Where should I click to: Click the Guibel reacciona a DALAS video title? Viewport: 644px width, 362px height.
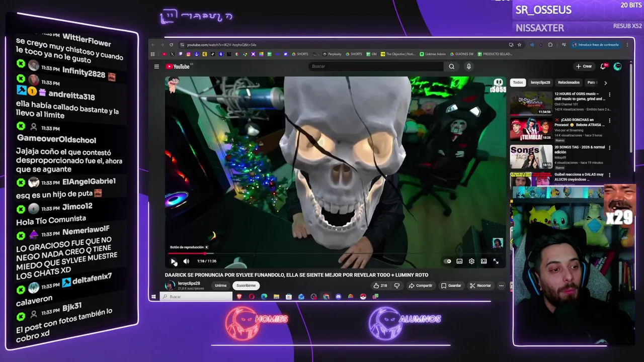click(x=579, y=176)
